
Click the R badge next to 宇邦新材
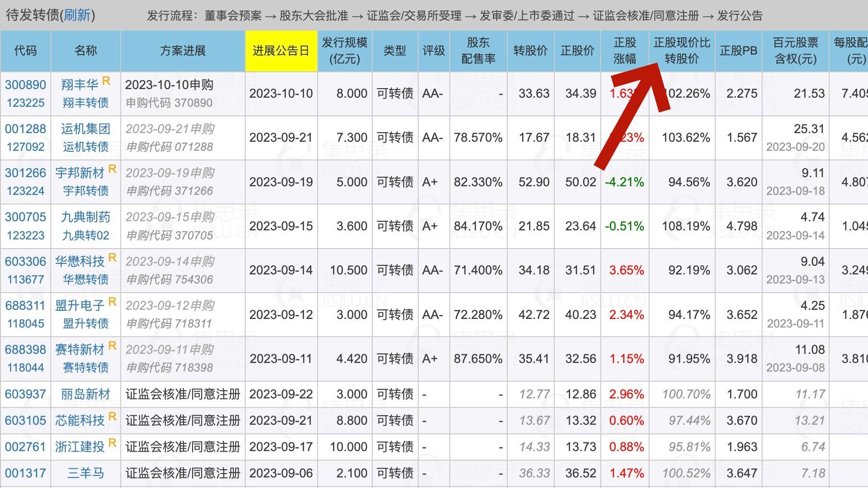pyautogui.click(x=112, y=170)
